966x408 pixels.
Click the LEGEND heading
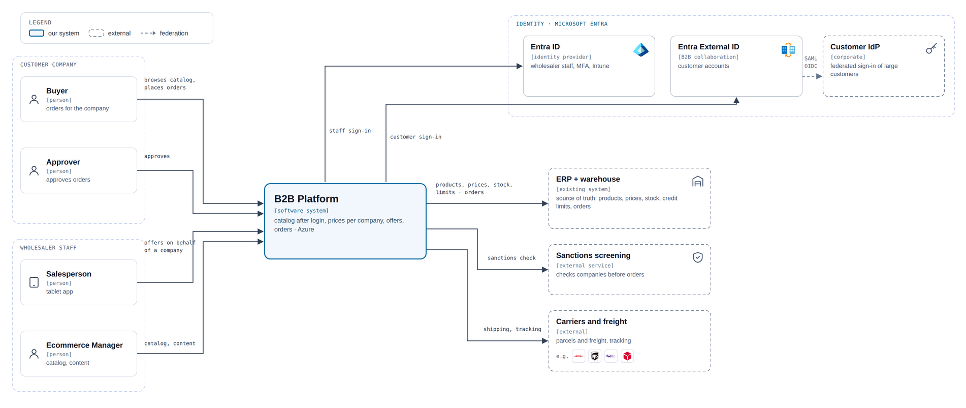click(x=40, y=22)
